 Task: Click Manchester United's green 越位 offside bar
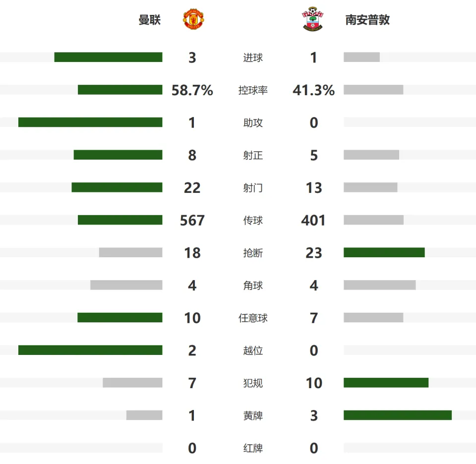[90, 350]
